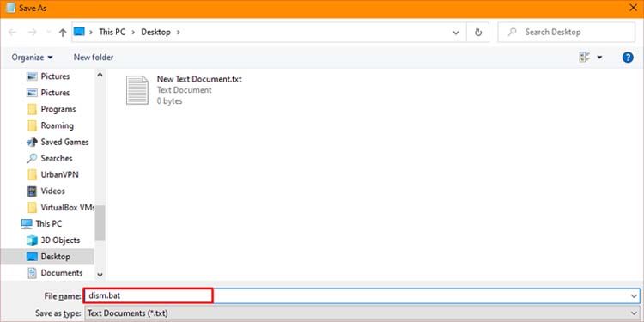The image size is (644, 322).
Task: Expand the chevron after Desktop in path
Action: (x=179, y=32)
